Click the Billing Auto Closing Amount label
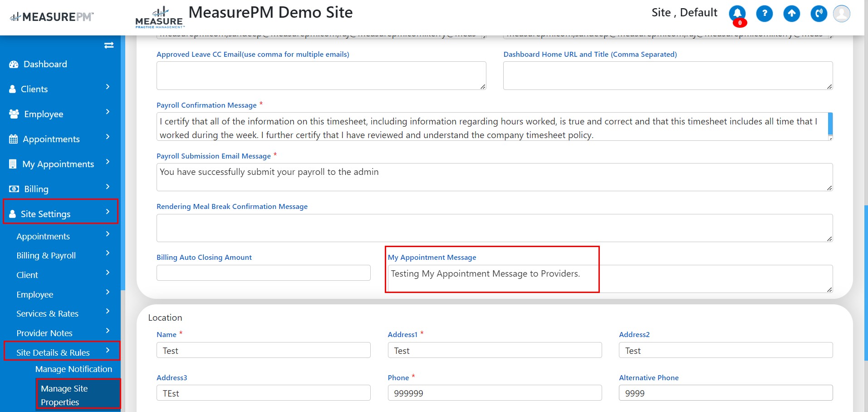868x412 pixels. (x=204, y=257)
